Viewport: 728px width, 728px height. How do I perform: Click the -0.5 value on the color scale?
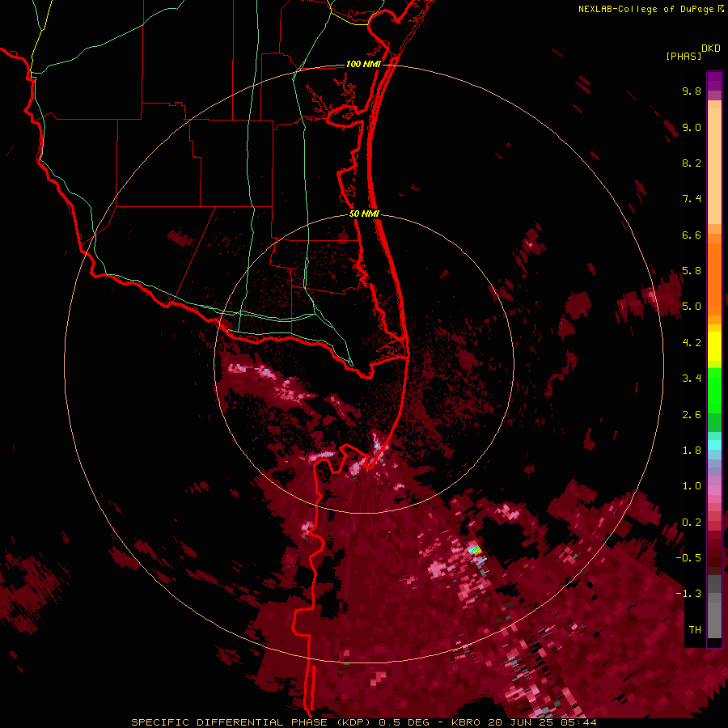point(688,558)
